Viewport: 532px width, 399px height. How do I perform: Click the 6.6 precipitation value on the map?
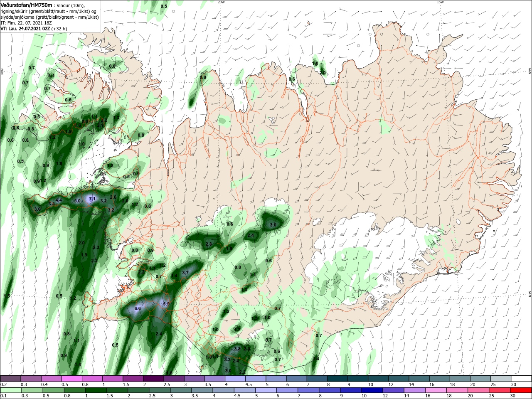(x=138, y=308)
